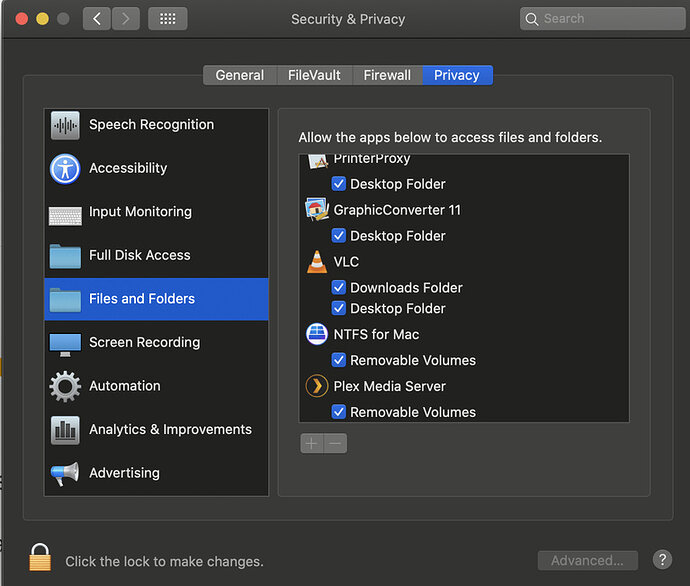Select the Speech Recognition waveform icon
This screenshot has height=586, width=690.
65,125
